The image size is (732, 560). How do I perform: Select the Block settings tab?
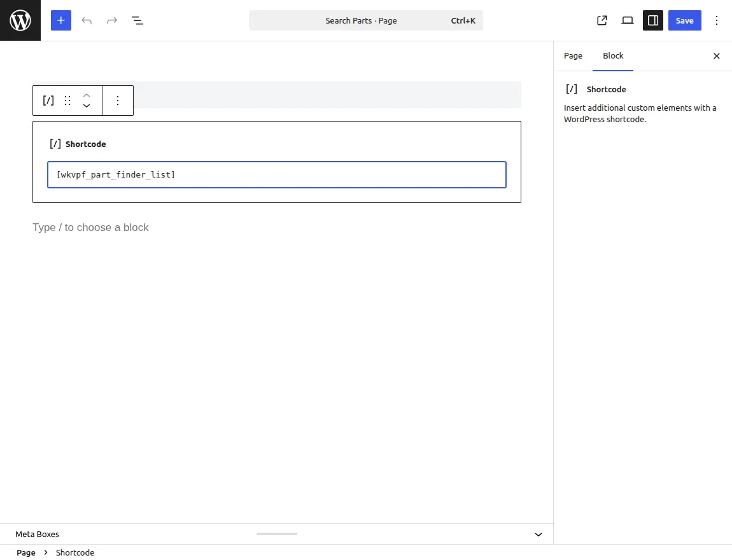point(613,56)
